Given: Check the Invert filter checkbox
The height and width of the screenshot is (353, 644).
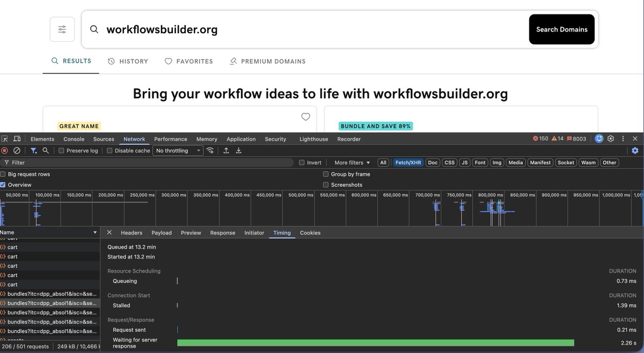Looking at the screenshot, I should pos(302,163).
